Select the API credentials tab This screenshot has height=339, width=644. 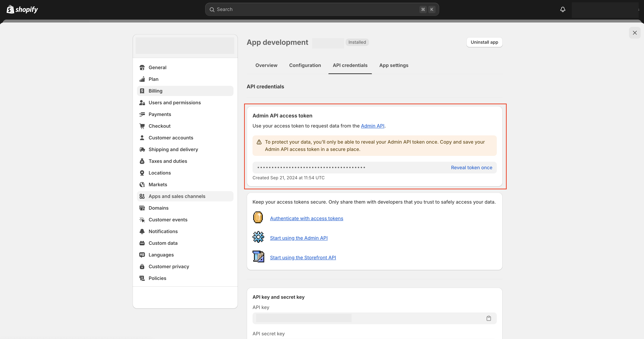[350, 65]
